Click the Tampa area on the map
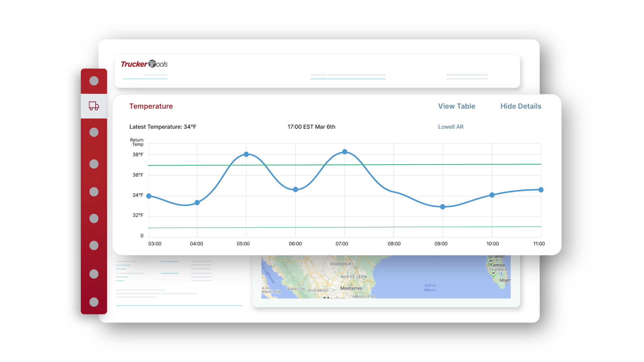The height and width of the screenshot is (362, 644). pyautogui.click(x=498, y=265)
